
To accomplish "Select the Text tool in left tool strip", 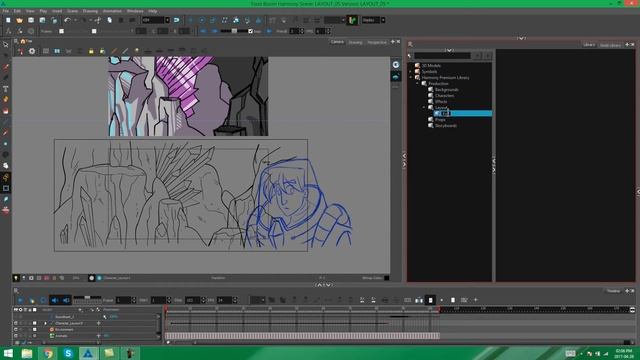I will pos(6,89).
